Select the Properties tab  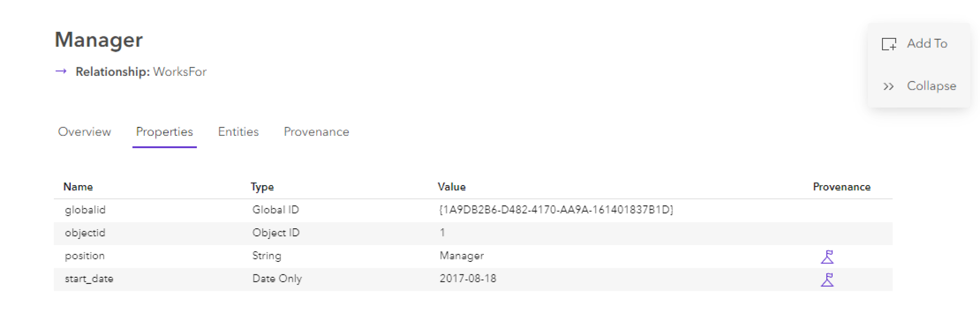pyautogui.click(x=164, y=132)
